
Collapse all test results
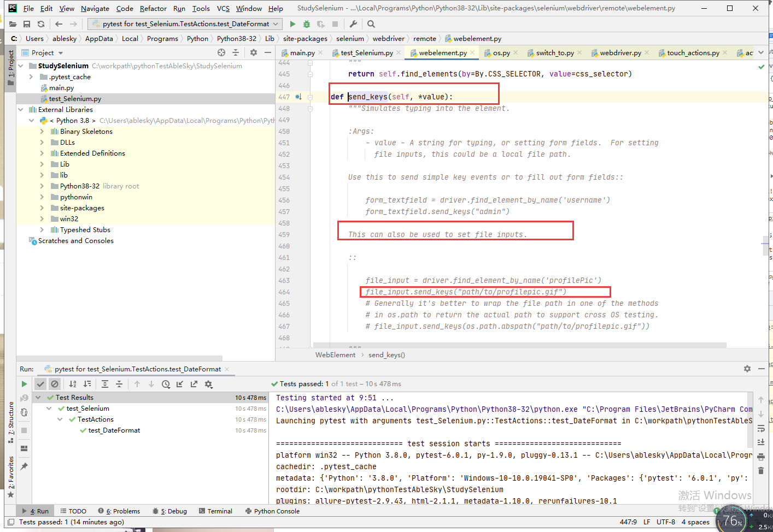click(119, 384)
